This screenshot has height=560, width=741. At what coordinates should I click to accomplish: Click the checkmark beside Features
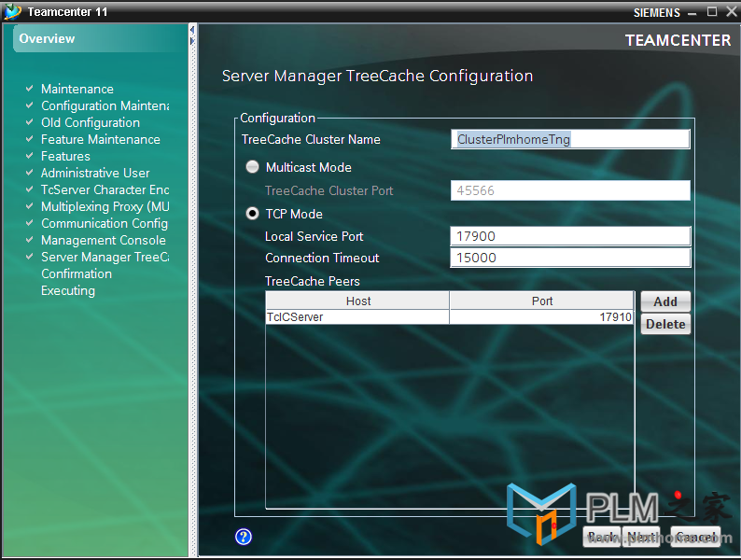click(29, 156)
